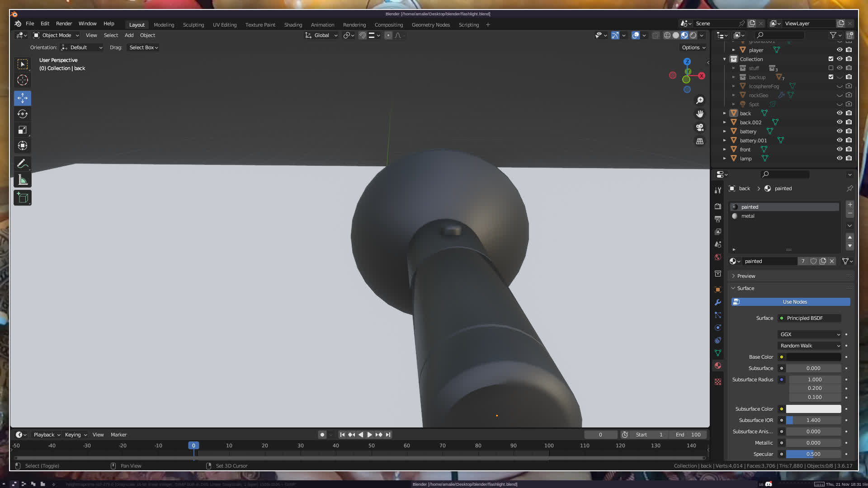Switch to the Shading workspace tab
The width and height of the screenshot is (868, 488).
pyautogui.click(x=293, y=25)
